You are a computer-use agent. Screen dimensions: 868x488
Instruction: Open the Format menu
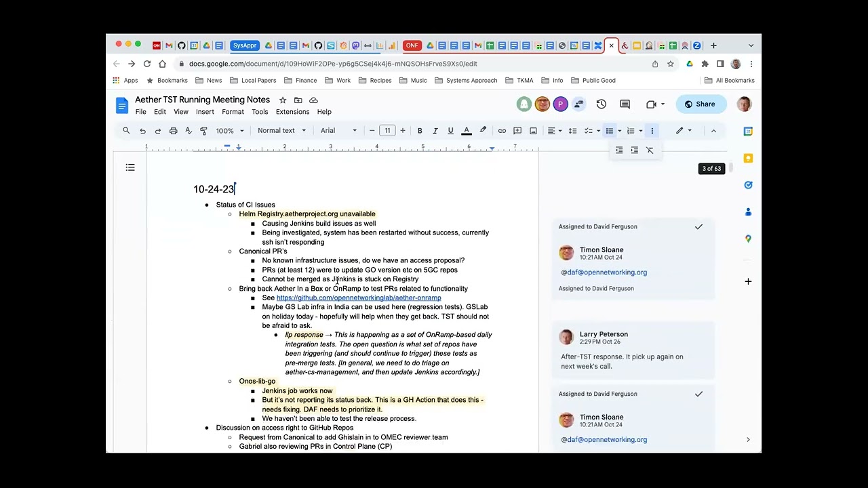(x=233, y=112)
